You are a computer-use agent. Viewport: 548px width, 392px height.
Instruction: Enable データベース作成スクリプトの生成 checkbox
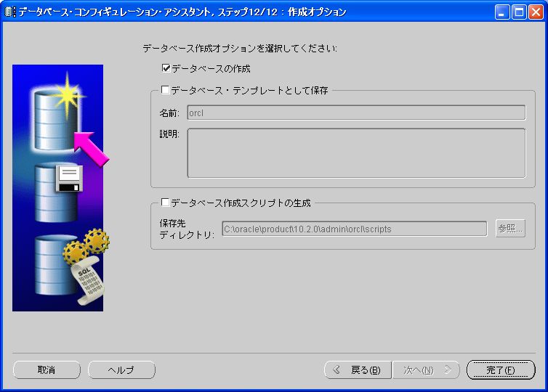click(165, 203)
